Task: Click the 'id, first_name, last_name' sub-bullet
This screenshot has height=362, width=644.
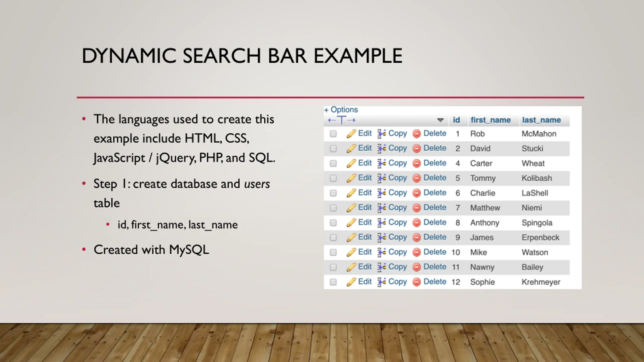Action: [x=178, y=224]
